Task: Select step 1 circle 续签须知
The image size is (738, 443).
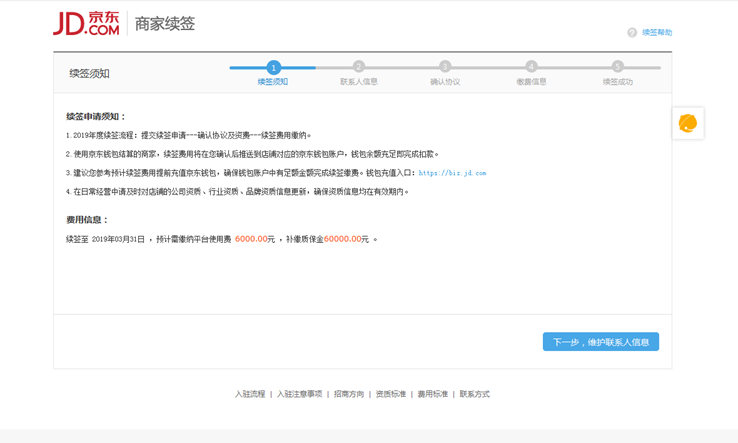Action: [x=273, y=67]
